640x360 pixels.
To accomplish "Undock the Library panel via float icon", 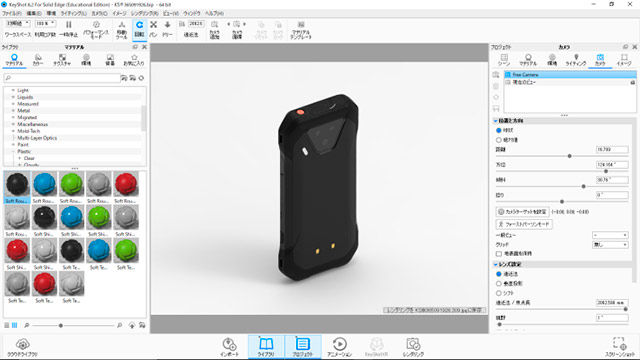I will pos(135,47).
